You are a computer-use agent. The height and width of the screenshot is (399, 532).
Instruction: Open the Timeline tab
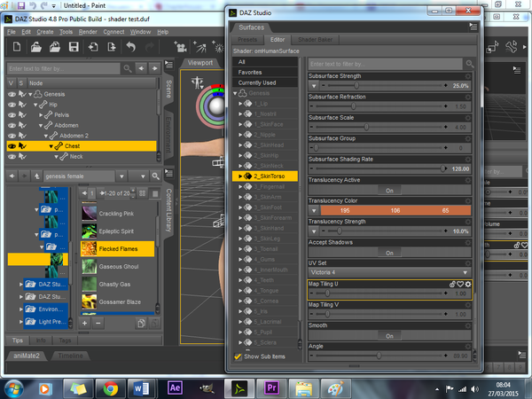[x=70, y=356]
